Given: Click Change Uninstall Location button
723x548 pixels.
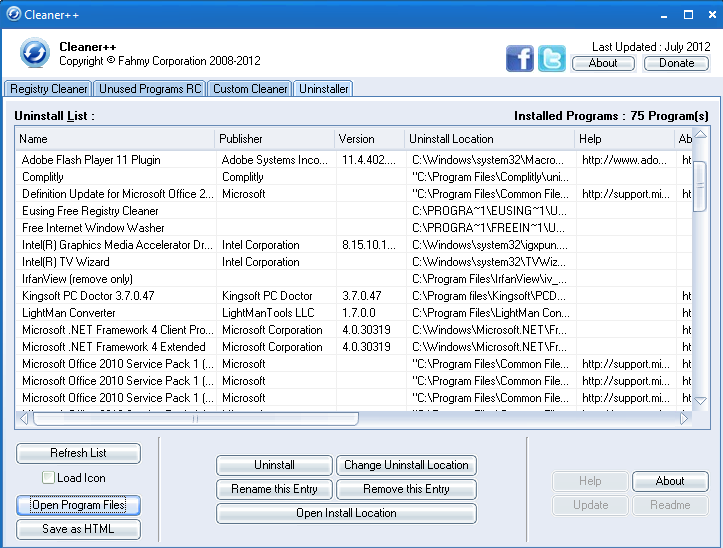Looking at the screenshot, I should pos(406,465).
